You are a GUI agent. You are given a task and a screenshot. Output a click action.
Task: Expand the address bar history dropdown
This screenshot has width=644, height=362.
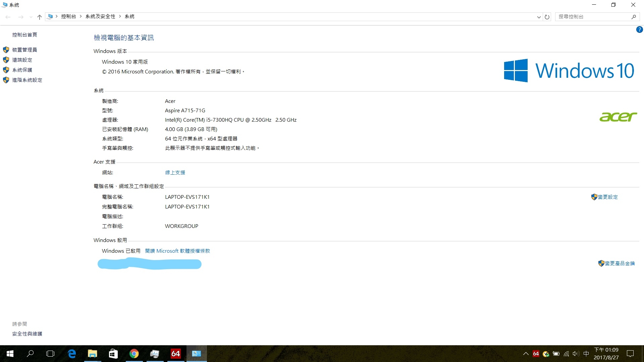pyautogui.click(x=539, y=17)
